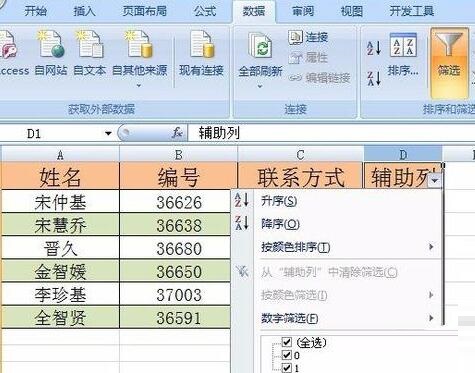
Task: Click the 全部刷新 refresh icon
Action: coord(260,46)
